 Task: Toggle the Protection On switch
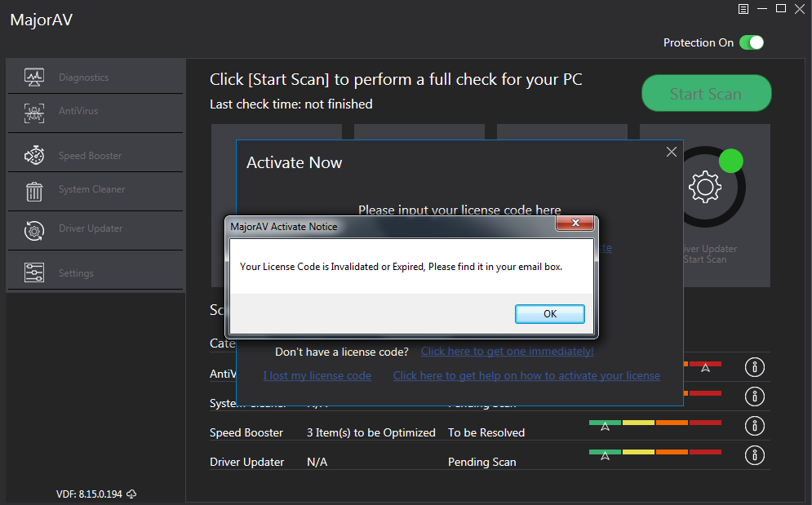(752, 42)
